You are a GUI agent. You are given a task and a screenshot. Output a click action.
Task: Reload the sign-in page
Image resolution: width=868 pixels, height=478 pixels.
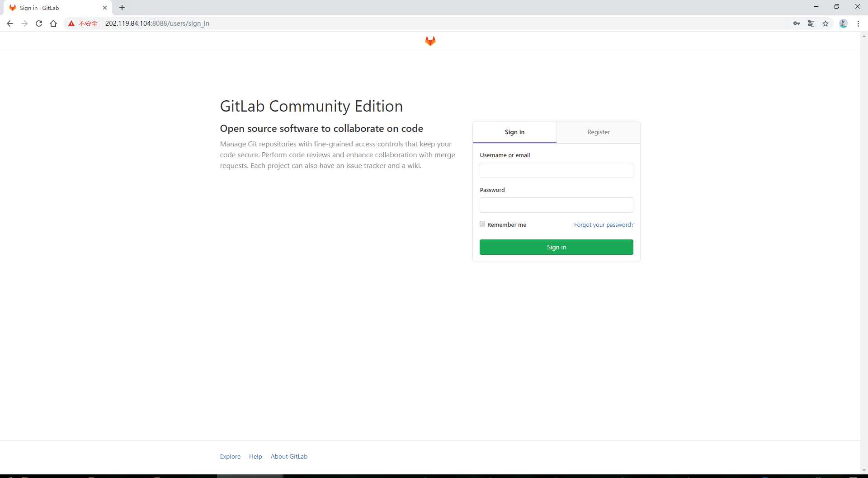point(39,23)
